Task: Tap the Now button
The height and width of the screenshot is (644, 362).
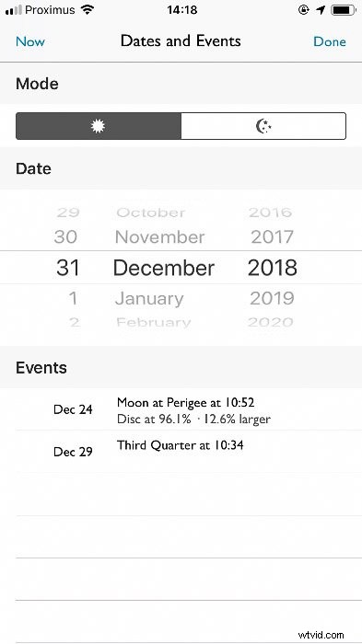Action: pos(30,41)
